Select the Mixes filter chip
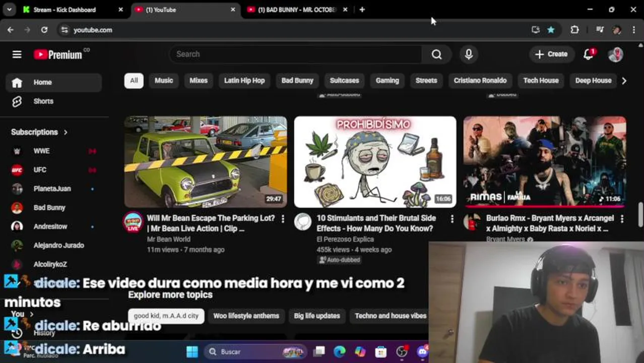644x363 pixels. pyautogui.click(x=199, y=81)
